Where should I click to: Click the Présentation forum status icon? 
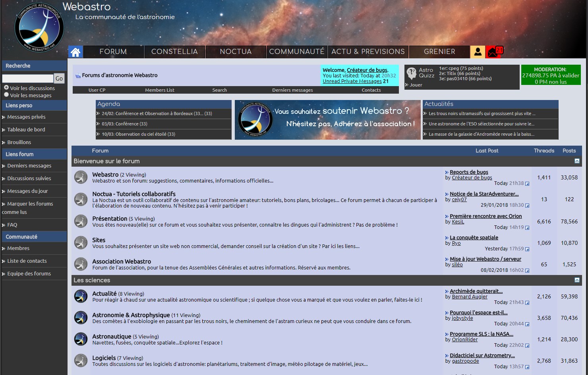pos(81,221)
